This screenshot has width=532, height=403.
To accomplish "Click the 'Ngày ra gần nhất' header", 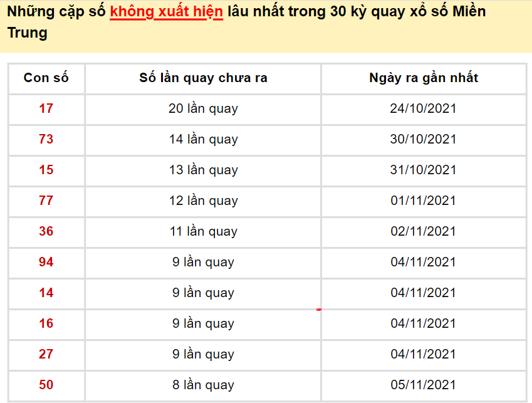I will click(x=423, y=78).
